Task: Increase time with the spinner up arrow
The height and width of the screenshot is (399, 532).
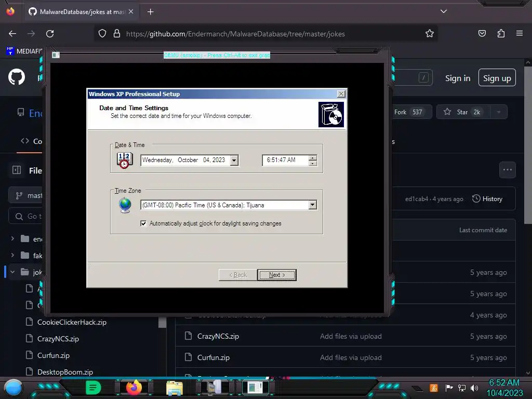Action: pos(313,158)
